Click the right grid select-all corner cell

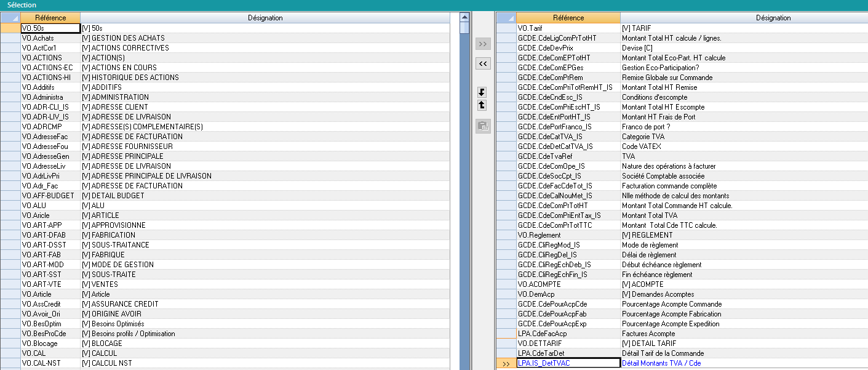click(x=506, y=18)
